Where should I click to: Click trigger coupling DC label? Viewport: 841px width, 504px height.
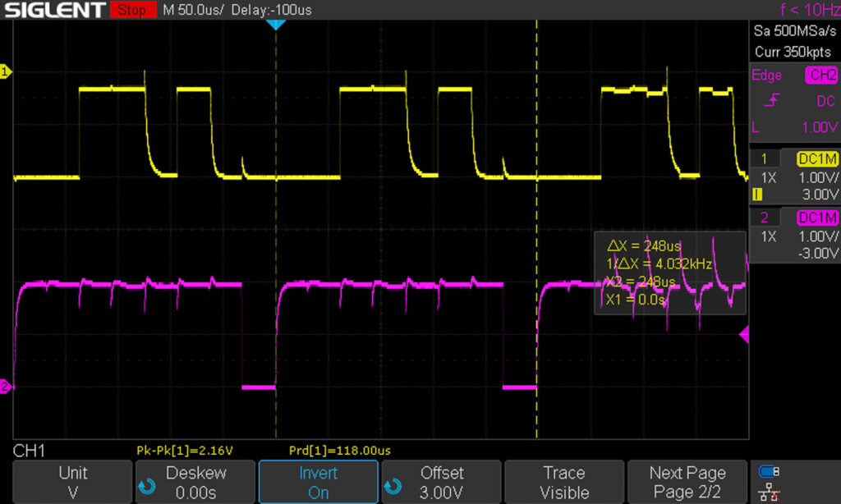point(825,101)
